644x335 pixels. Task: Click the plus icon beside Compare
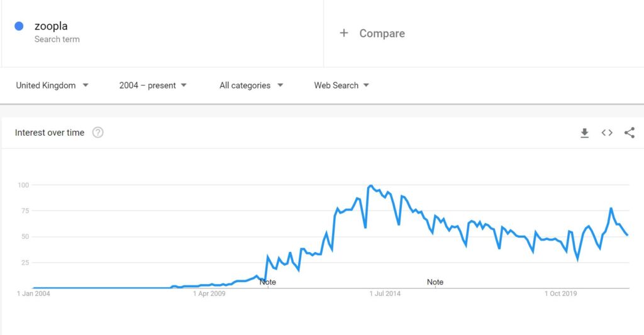pyautogui.click(x=344, y=33)
